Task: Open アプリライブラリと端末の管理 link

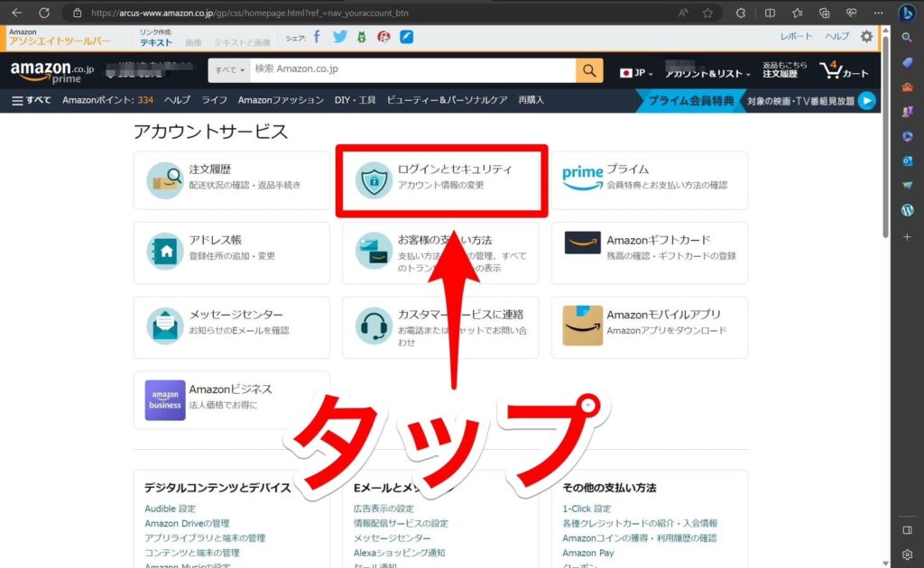Action: (205, 538)
